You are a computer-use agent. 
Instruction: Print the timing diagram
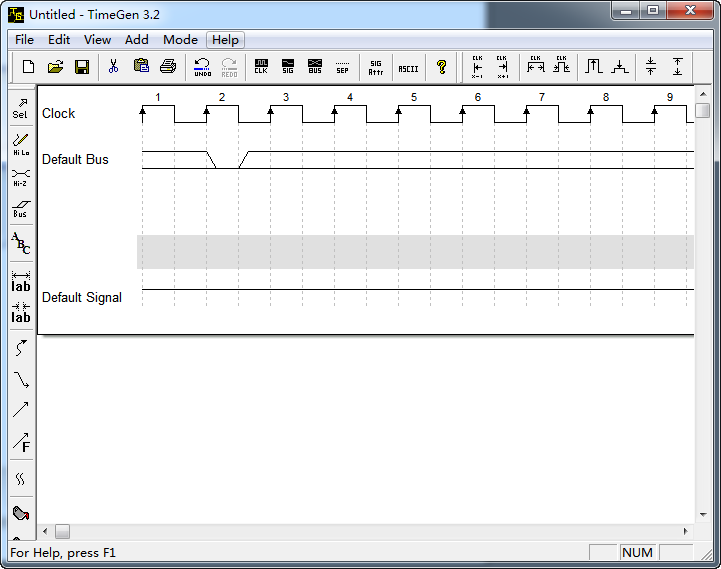pyautogui.click(x=168, y=67)
